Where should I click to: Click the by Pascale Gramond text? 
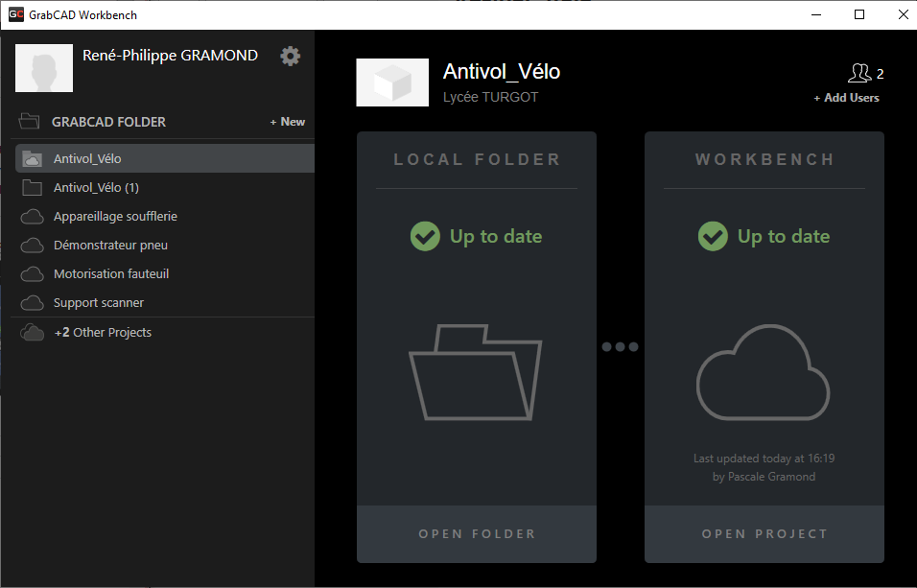764,477
